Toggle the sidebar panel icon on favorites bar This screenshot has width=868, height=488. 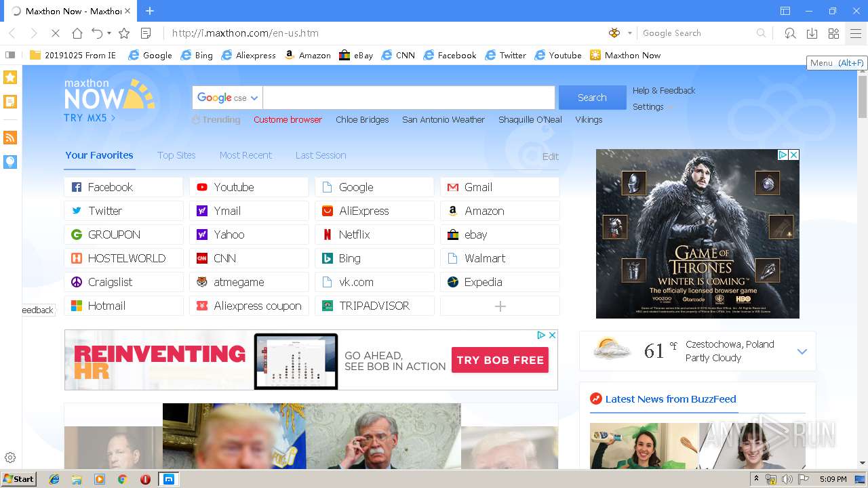[x=10, y=55]
